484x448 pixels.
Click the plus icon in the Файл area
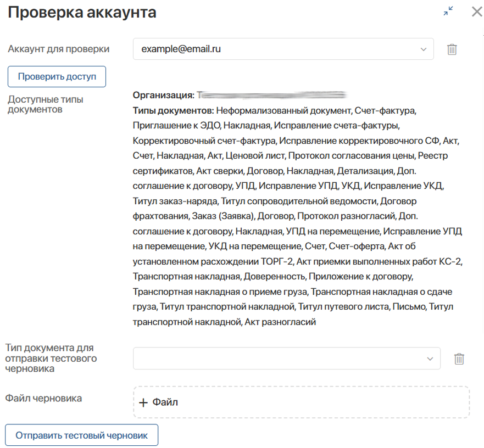(143, 402)
